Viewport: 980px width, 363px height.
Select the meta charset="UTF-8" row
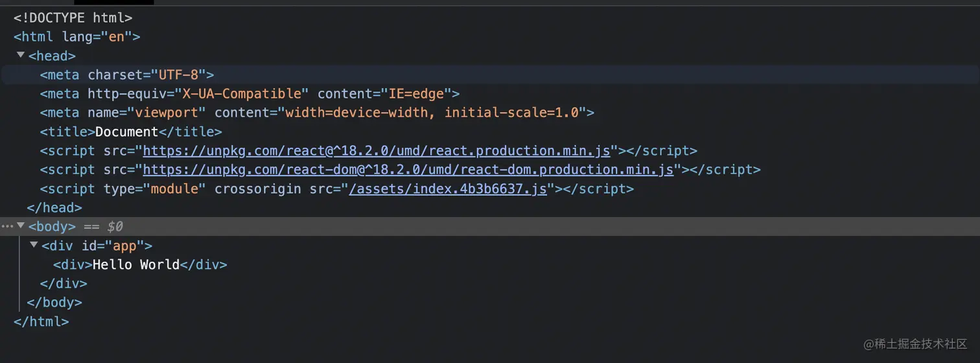pyautogui.click(x=490, y=75)
